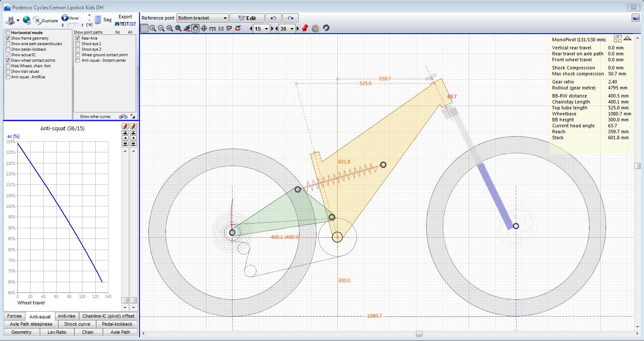Viewport: 644px width, 341px height.
Task: Click the vertical canvas scrollbar thumb
Action: click(637, 166)
